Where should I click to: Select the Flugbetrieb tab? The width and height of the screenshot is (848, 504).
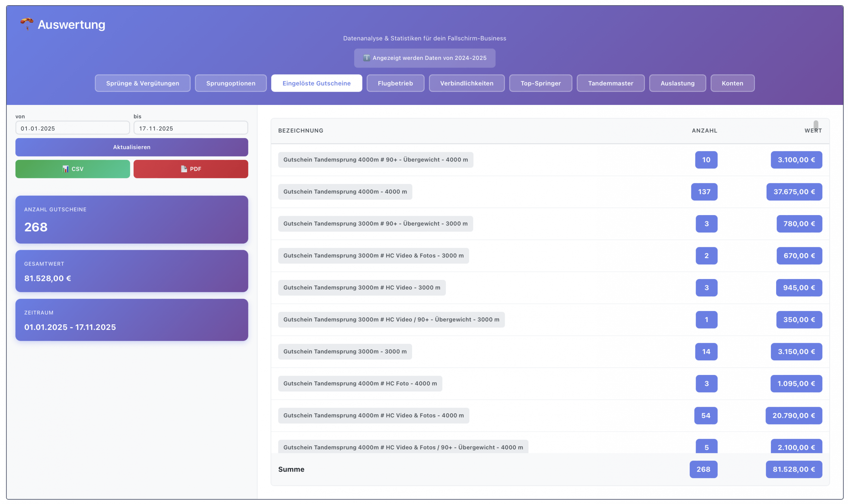[x=395, y=83]
